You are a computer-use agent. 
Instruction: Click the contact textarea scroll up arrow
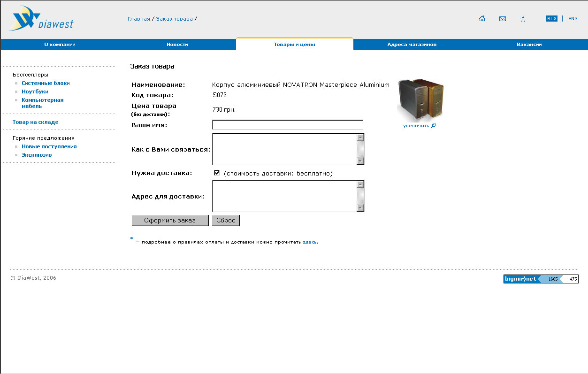coord(360,137)
